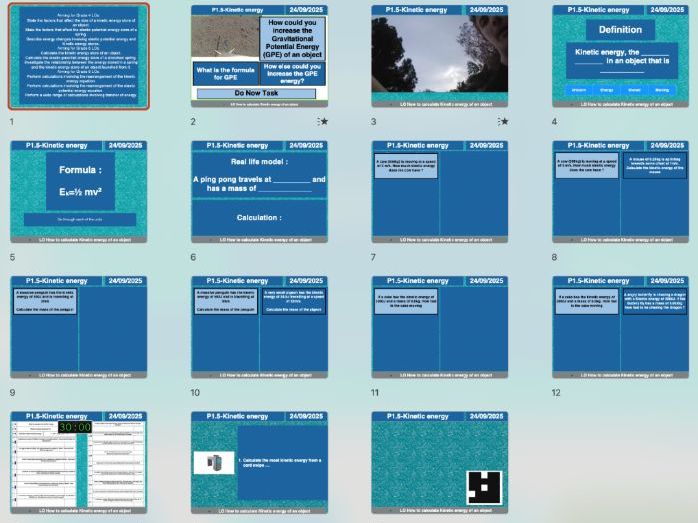Select slide 8 thumbnail with two question boxes

pyautogui.click(x=619, y=192)
